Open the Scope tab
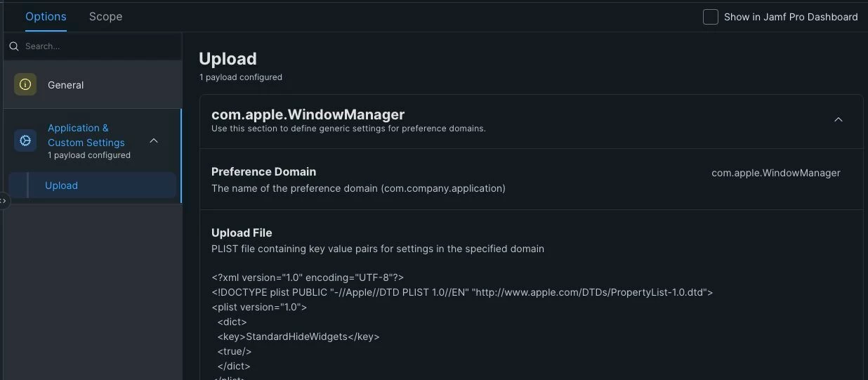868x380 pixels. coord(105,16)
